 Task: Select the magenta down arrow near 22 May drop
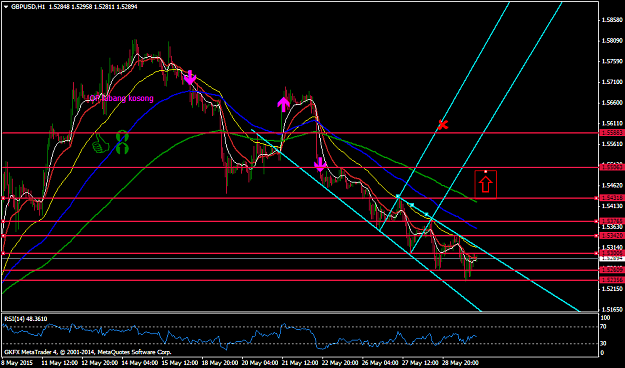tap(320, 164)
